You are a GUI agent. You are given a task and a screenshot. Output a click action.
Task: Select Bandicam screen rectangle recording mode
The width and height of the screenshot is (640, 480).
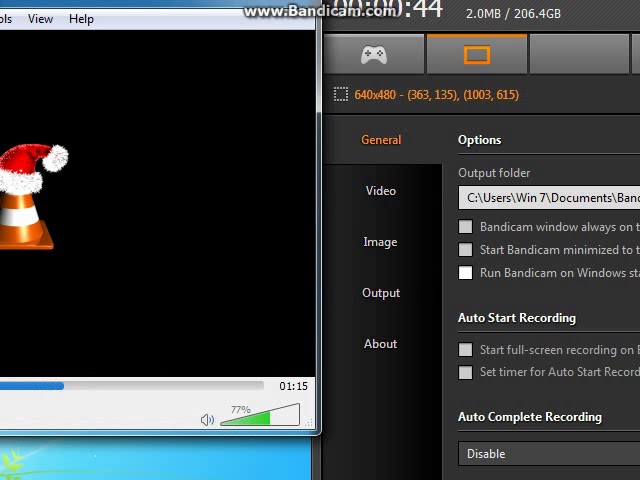pos(477,54)
